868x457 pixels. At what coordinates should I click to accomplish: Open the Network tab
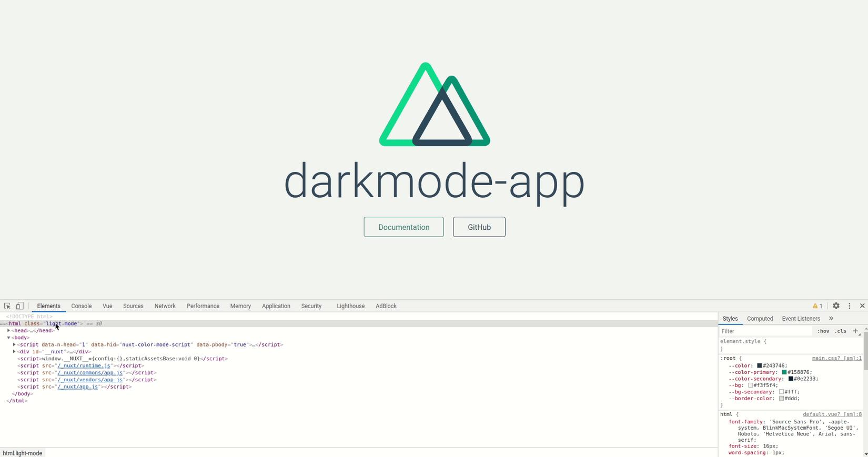(x=165, y=306)
